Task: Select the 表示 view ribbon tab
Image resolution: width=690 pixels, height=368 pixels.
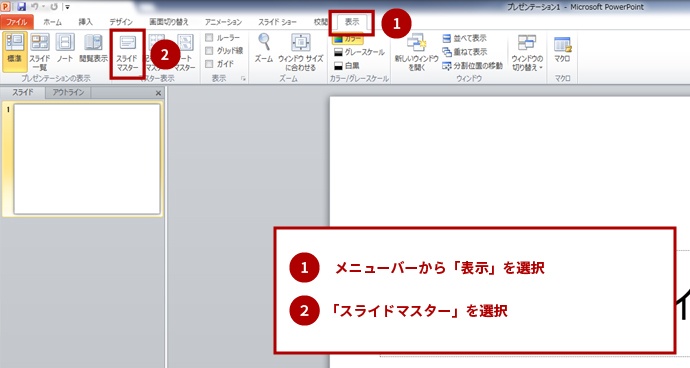Action: (352, 22)
